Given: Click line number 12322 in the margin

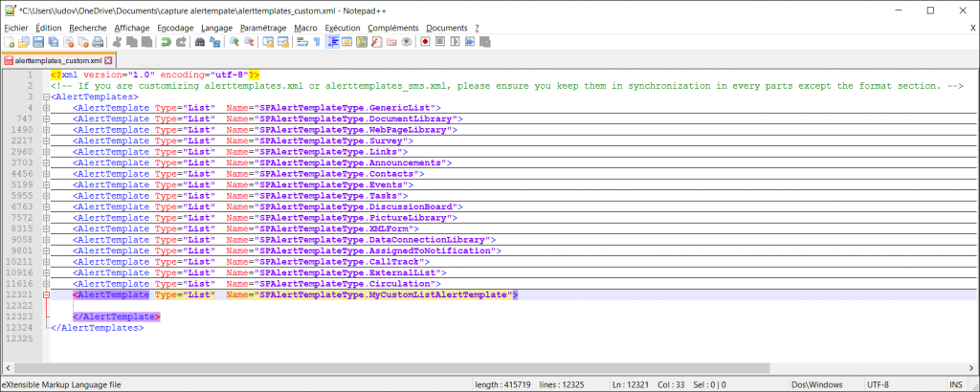Looking at the screenshot, I should (x=19, y=305).
